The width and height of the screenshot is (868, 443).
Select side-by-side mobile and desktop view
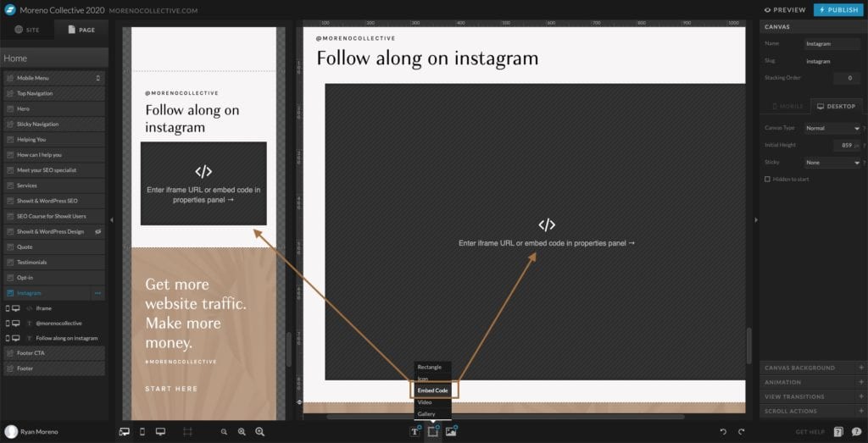(x=125, y=431)
